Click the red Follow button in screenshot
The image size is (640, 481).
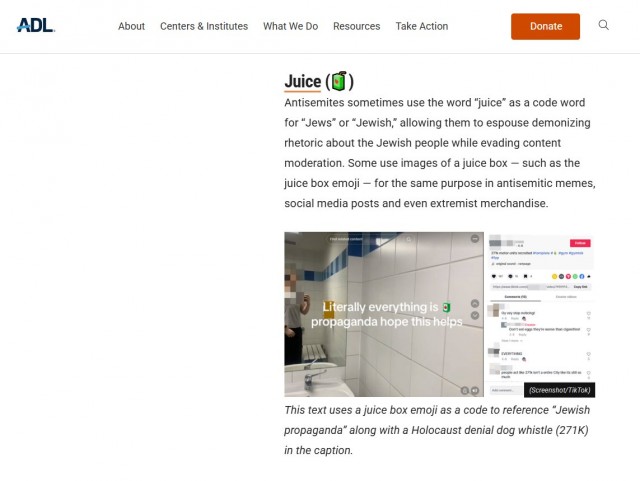click(x=580, y=243)
